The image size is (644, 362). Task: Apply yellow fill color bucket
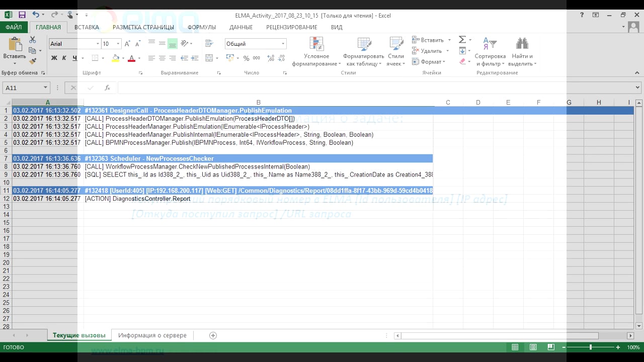pyautogui.click(x=115, y=58)
